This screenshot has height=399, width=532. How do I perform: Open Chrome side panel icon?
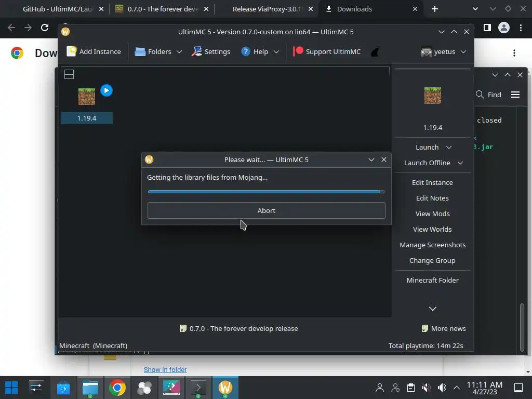pyautogui.click(x=487, y=28)
